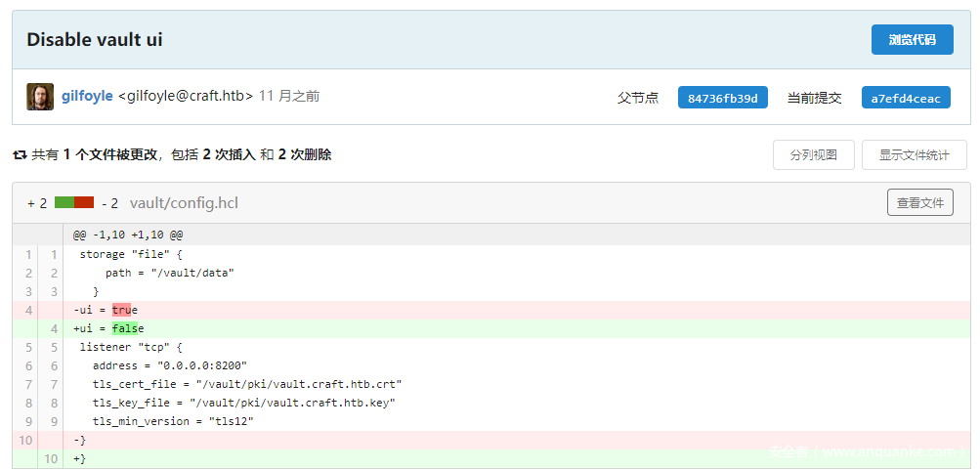This screenshot has height=470, width=980.
Task: Click the removed line '-}'
Action: [x=79, y=440]
